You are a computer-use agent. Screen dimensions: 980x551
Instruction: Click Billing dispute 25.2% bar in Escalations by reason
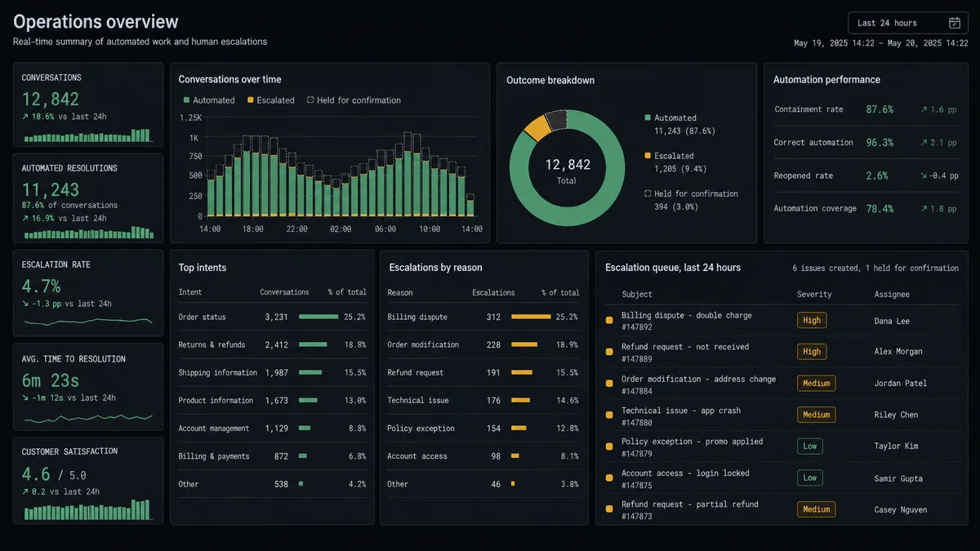531,317
